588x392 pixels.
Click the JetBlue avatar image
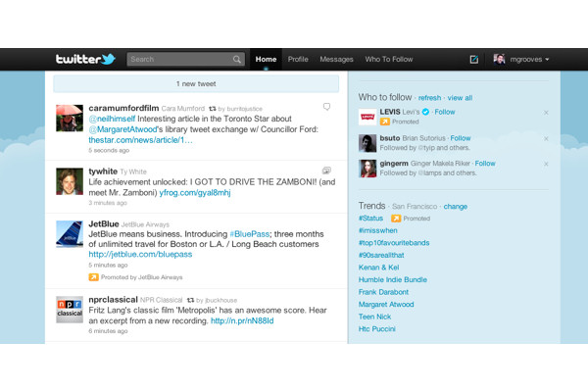69,236
